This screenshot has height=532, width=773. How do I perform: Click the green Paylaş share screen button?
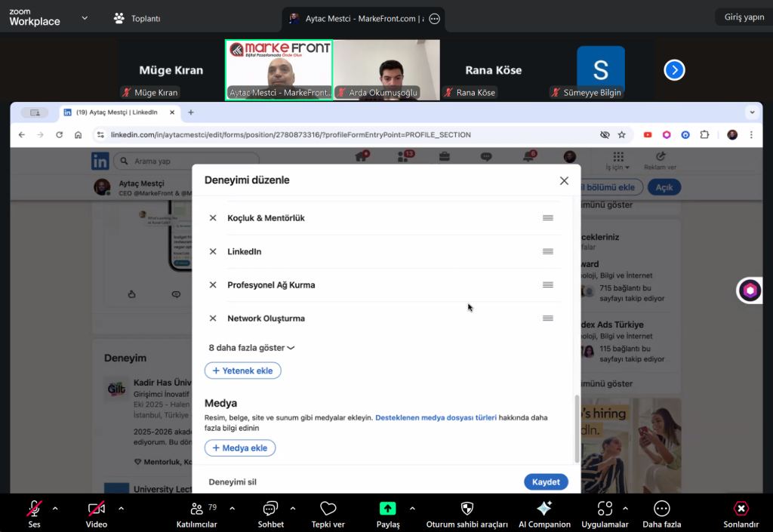pyautogui.click(x=387, y=508)
